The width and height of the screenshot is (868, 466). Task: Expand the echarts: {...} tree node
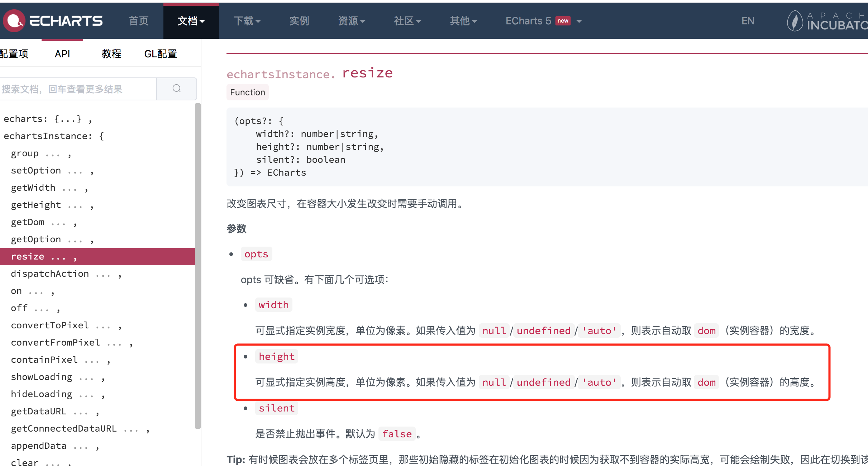coord(42,119)
